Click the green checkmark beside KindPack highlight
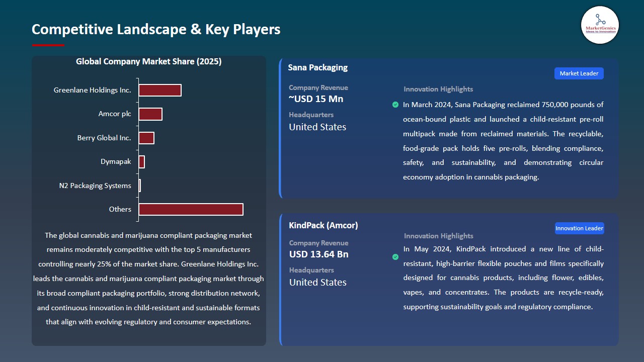Viewport: 644px width, 362px height. (395, 257)
